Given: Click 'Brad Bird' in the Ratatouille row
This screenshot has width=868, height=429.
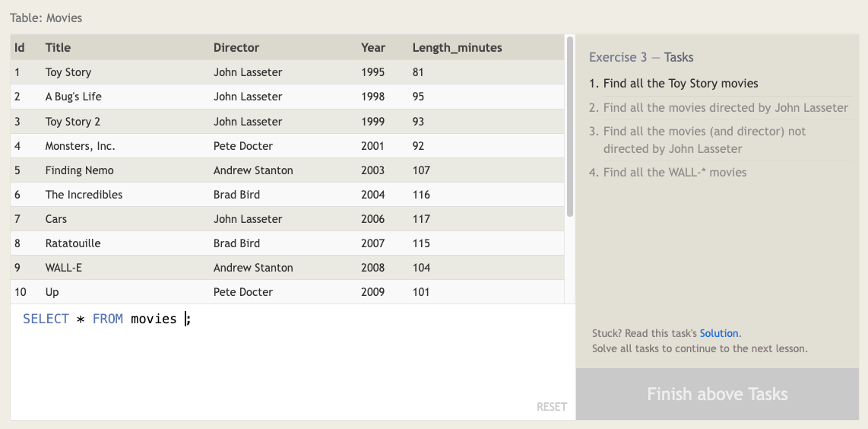Looking at the screenshot, I should point(236,243).
